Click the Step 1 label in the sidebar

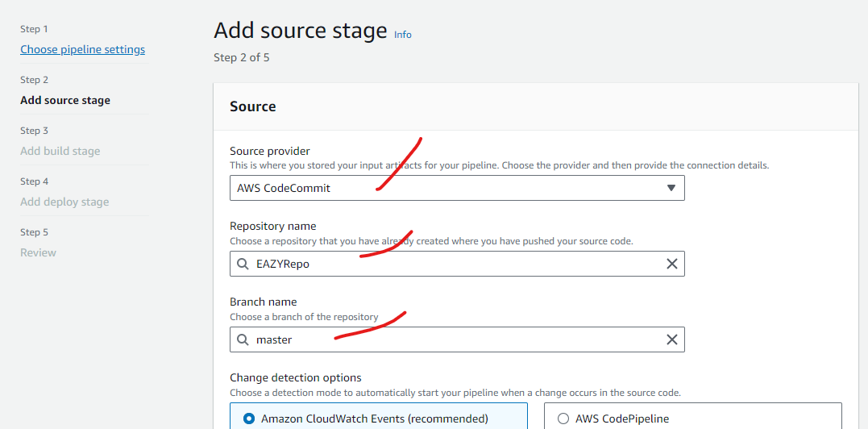pyautogui.click(x=35, y=29)
